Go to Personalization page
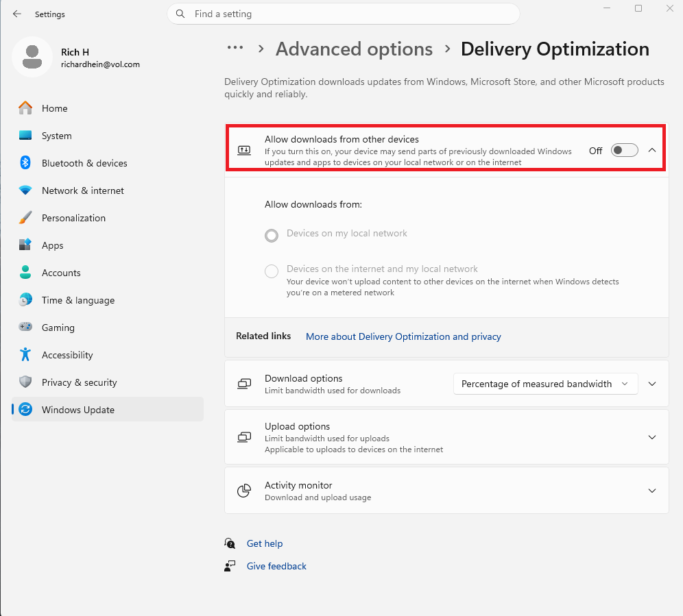The height and width of the screenshot is (616, 683). point(108,218)
